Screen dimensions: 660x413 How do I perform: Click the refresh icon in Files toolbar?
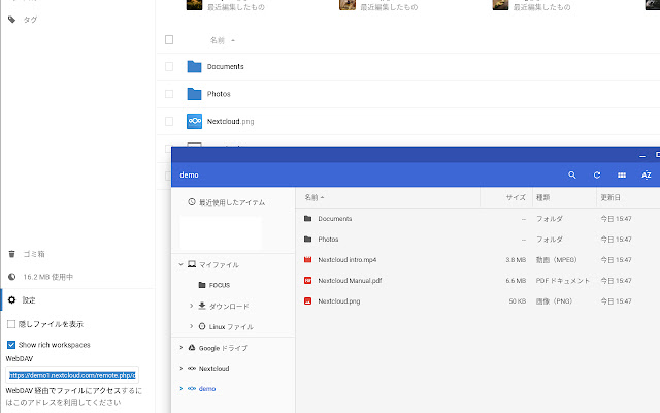point(597,175)
